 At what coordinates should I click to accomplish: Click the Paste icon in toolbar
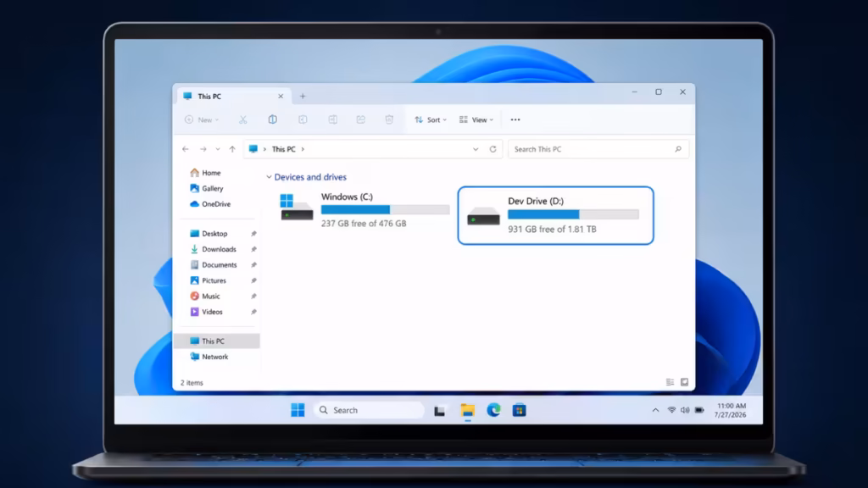tap(303, 119)
